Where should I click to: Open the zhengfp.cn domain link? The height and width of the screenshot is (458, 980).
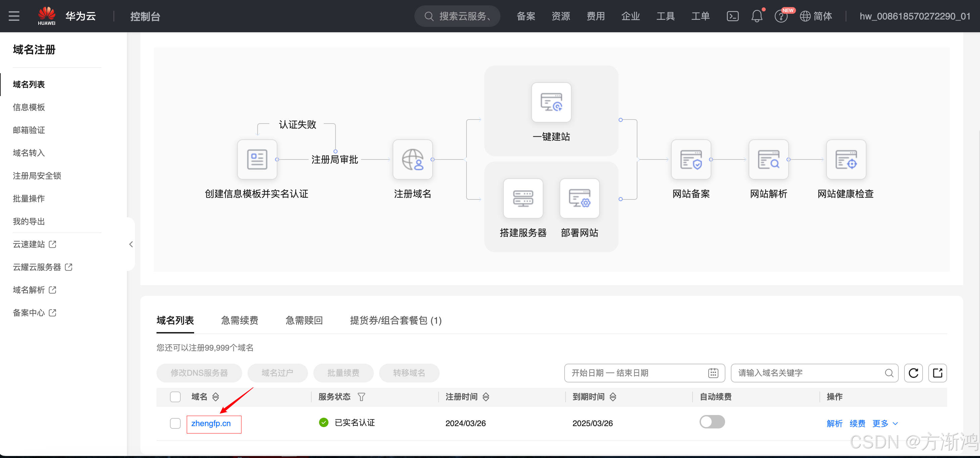click(x=211, y=423)
